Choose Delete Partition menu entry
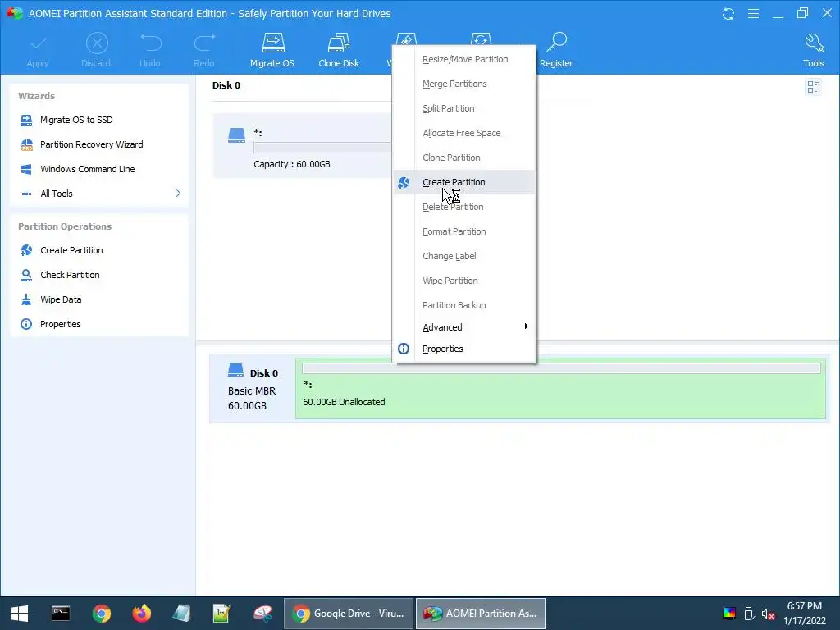Screen dimensions: 840x630 (464, 207)
